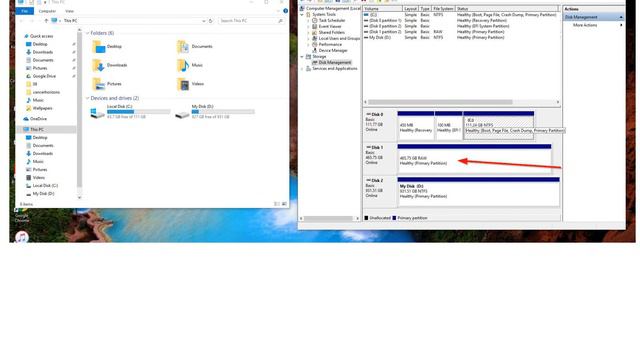The height and width of the screenshot is (360, 640).
Task: Open File Explorer help icon
Action: tap(285, 11)
